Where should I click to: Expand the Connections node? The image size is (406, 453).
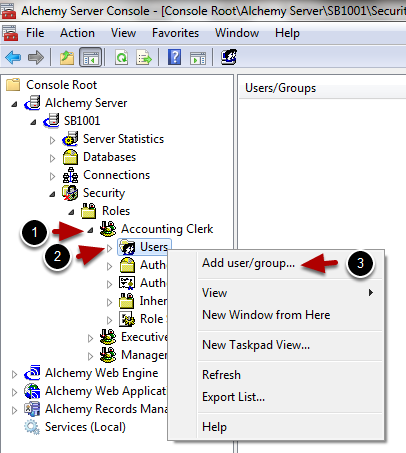tap(52, 176)
